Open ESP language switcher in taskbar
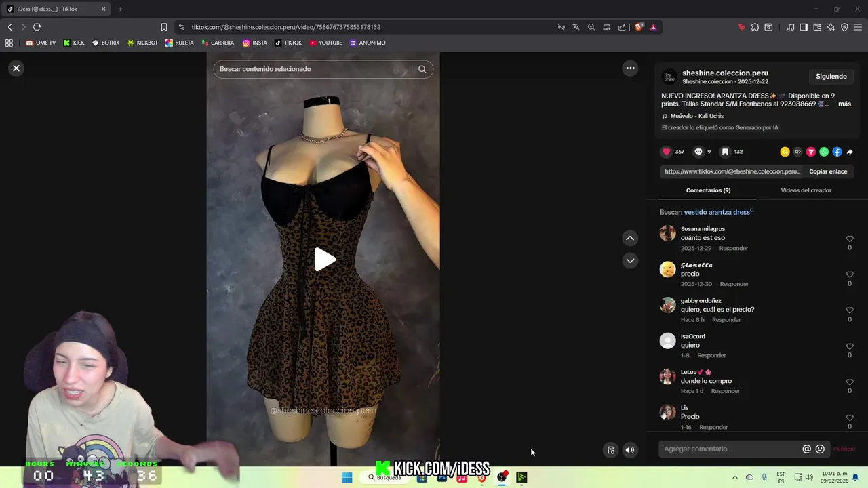The width and height of the screenshot is (868, 488). pos(781,477)
